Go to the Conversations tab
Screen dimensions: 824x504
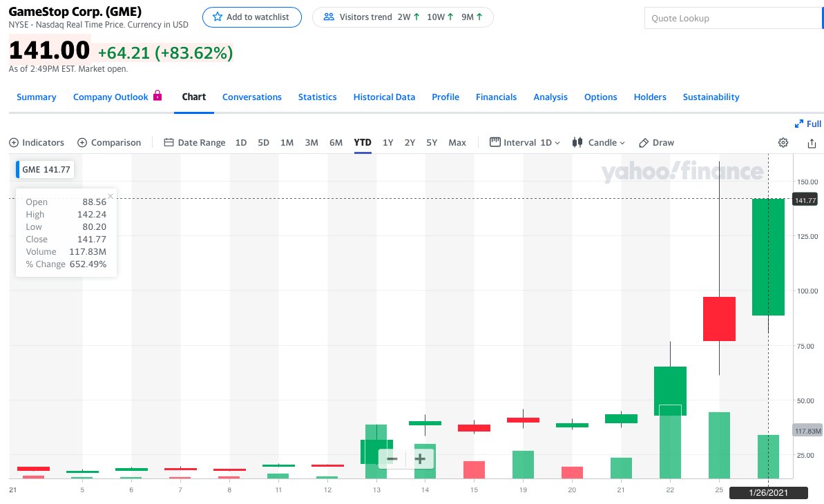[x=251, y=97]
